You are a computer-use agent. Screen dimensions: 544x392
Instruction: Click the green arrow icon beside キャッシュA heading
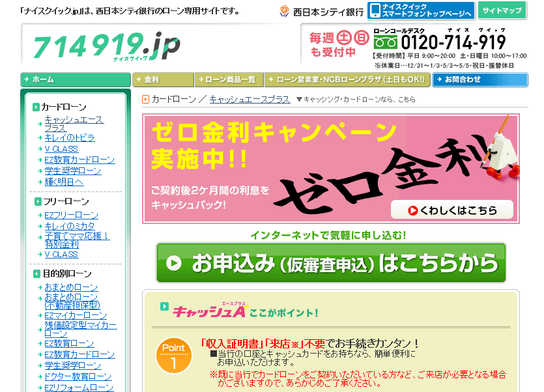pyautogui.click(x=164, y=307)
